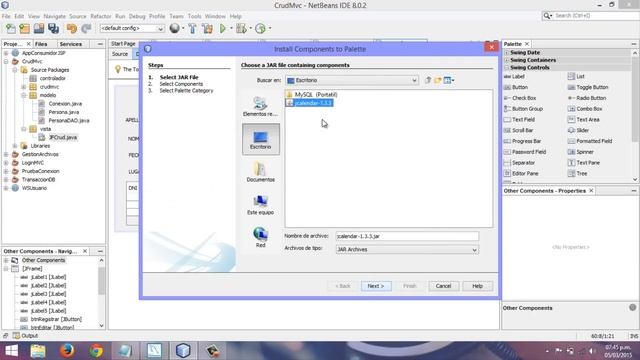The height and width of the screenshot is (360, 640).
Task: Open the view menu icon in file chooser
Action: point(449,80)
